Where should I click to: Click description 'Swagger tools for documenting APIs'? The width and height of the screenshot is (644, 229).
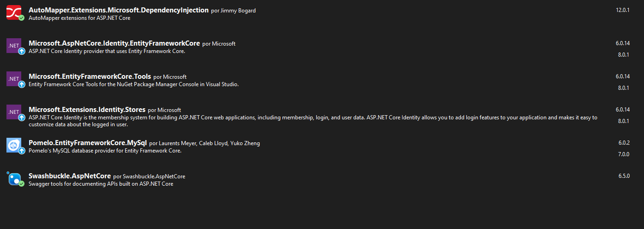click(101, 184)
